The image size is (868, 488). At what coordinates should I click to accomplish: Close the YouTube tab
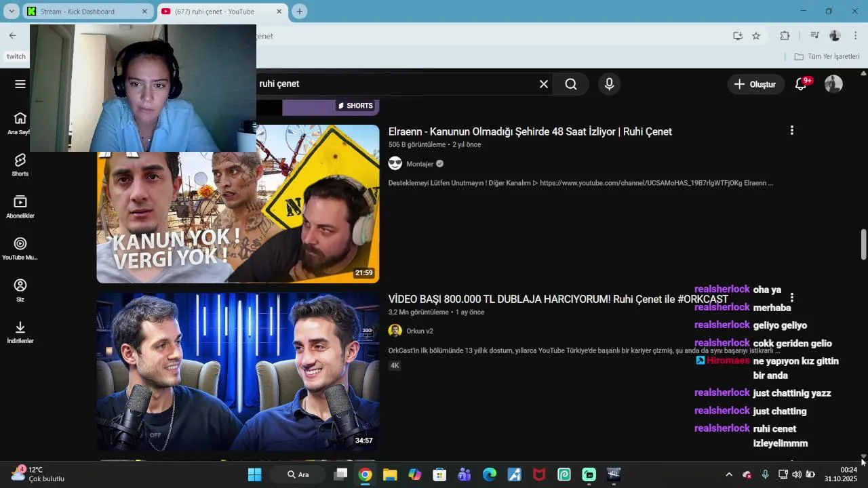tap(279, 12)
